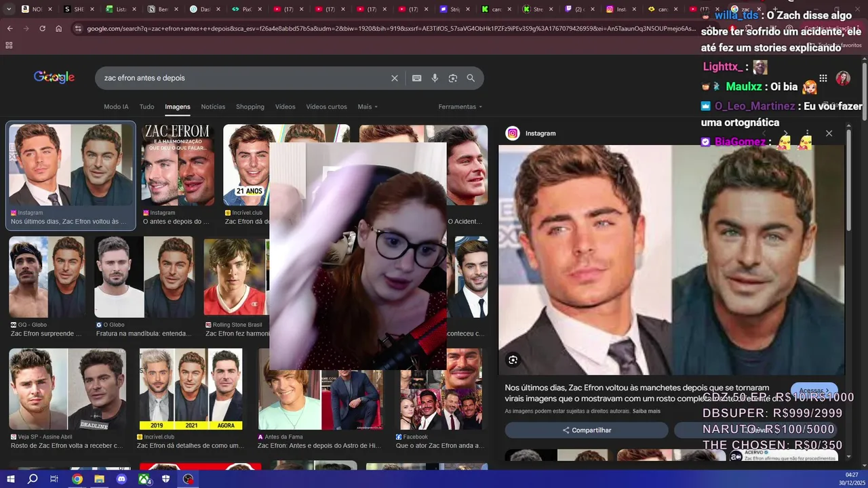The height and width of the screenshot is (488, 868).
Task: Open Xbox app from the taskbar
Action: point(144,479)
